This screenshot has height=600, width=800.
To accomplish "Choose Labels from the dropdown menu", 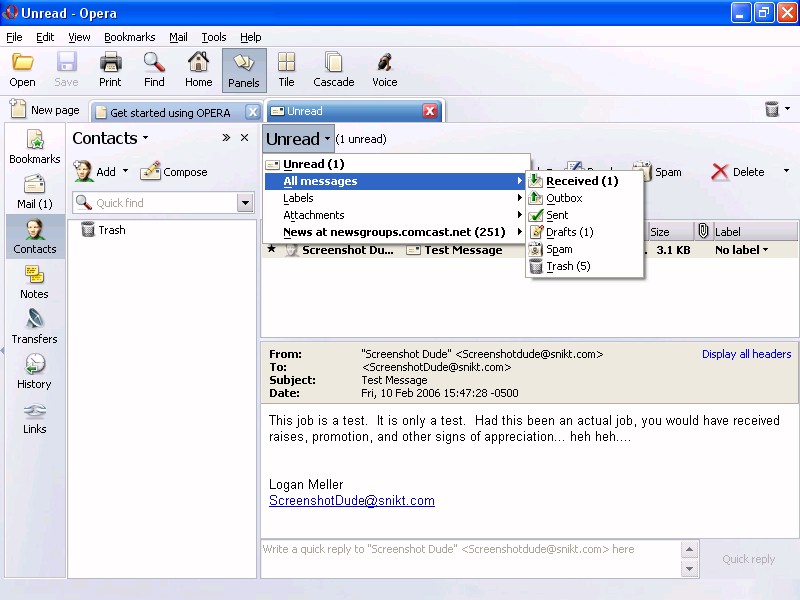I will pos(298,198).
